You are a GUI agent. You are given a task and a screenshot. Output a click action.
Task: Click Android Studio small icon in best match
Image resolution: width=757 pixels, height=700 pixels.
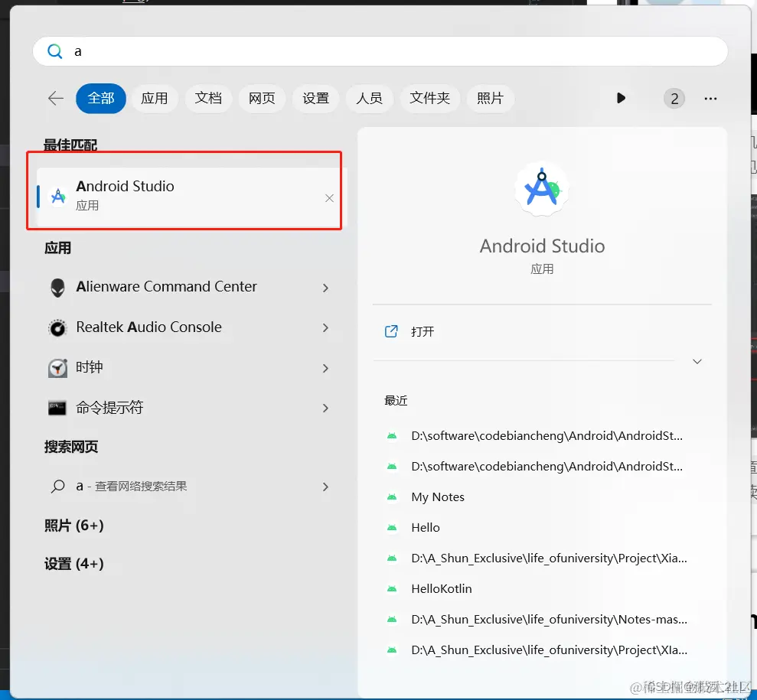click(58, 197)
